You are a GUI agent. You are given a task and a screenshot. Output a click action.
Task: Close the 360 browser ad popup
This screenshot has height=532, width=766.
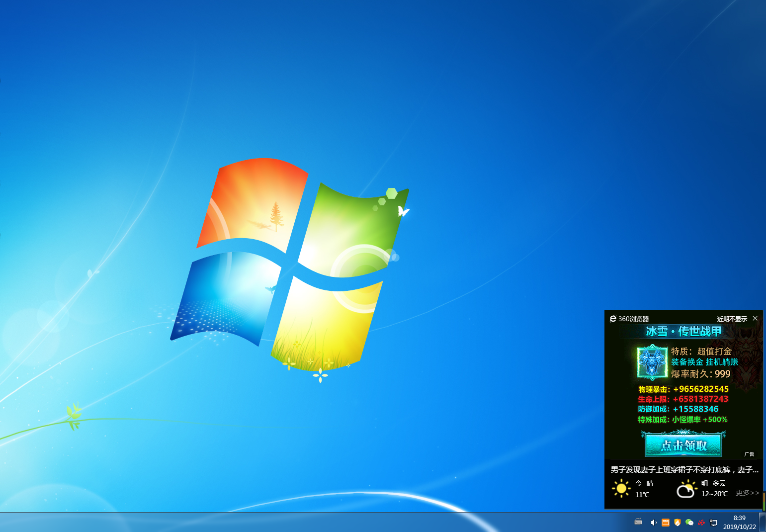(755, 318)
